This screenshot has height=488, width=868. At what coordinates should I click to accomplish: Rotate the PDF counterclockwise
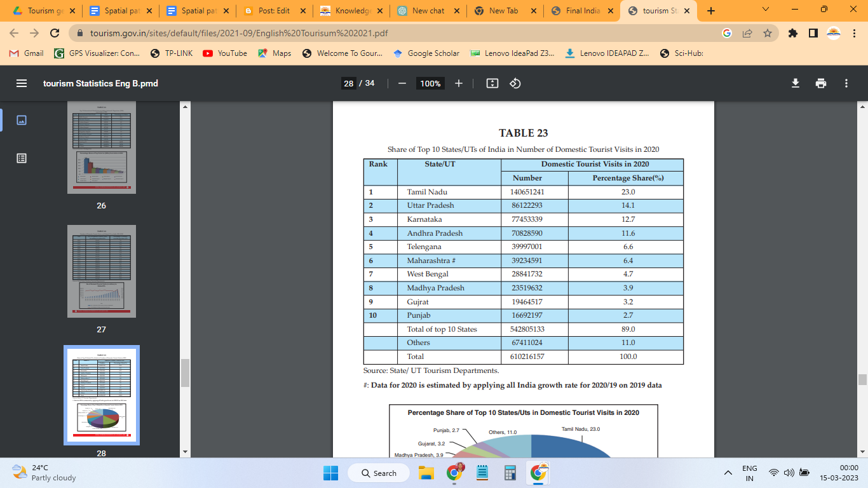[x=515, y=83]
